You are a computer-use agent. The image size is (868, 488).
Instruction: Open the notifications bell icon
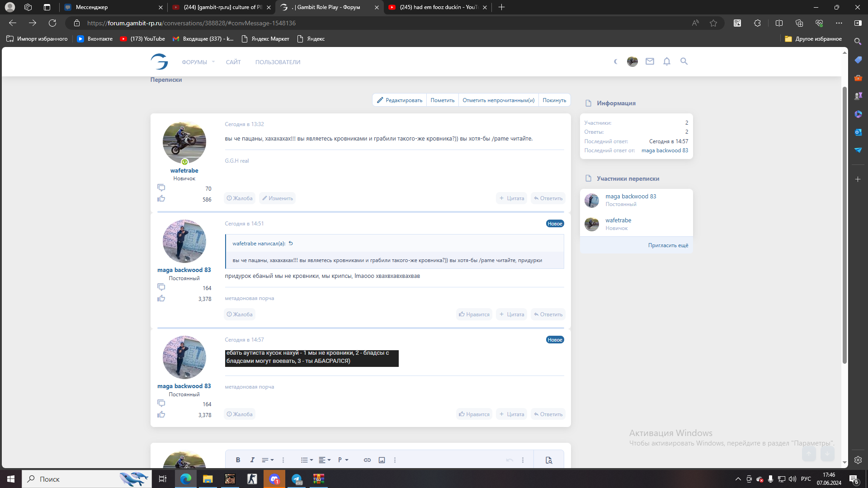667,61
